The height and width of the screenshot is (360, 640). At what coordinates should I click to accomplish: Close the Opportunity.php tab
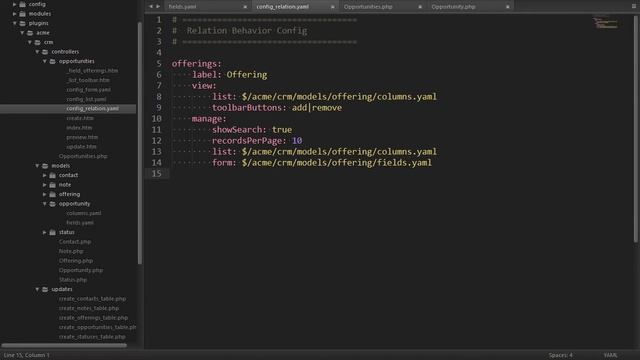(x=507, y=7)
